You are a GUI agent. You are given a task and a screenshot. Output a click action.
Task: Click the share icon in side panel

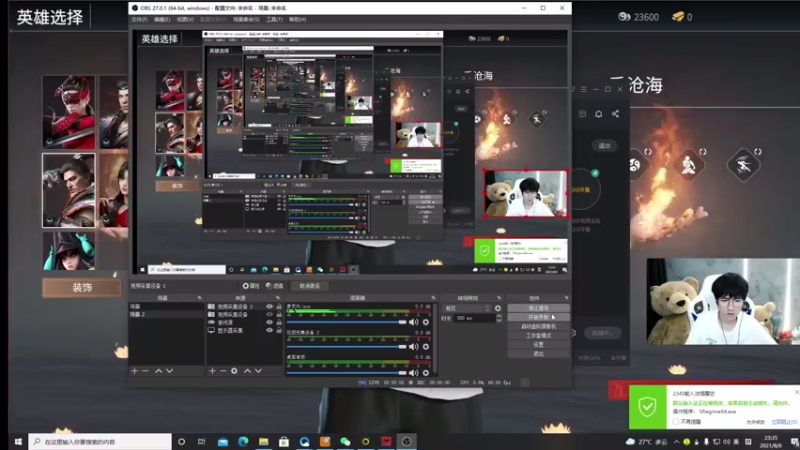pos(615,114)
